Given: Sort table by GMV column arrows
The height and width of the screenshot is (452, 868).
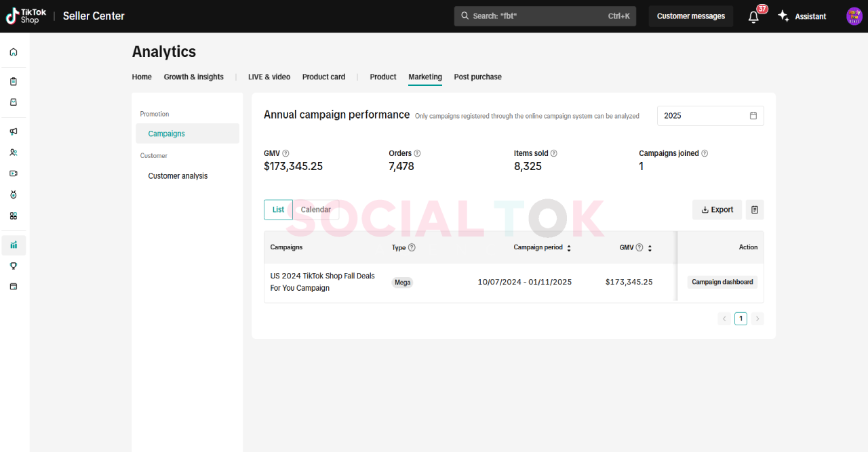Looking at the screenshot, I should [x=650, y=248].
